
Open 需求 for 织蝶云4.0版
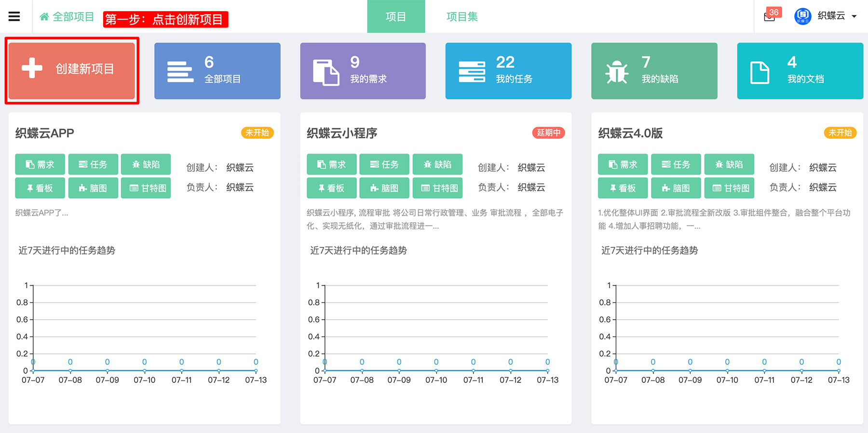coord(623,164)
